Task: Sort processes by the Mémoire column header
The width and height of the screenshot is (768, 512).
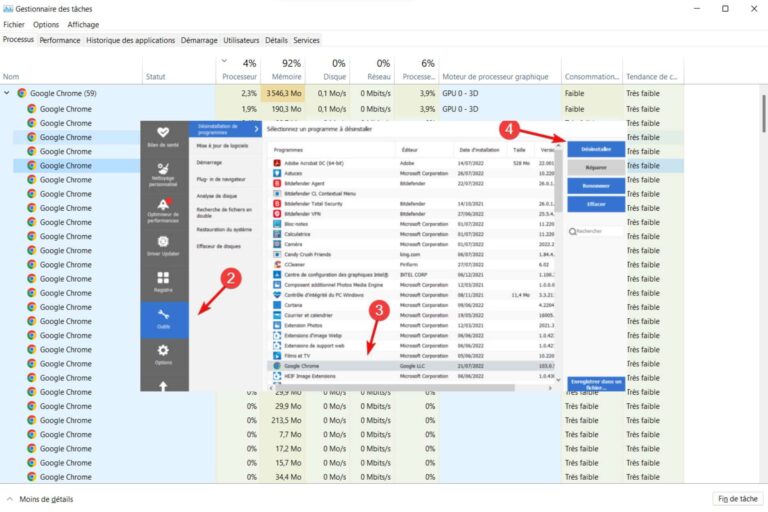Action: click(287, 76)
